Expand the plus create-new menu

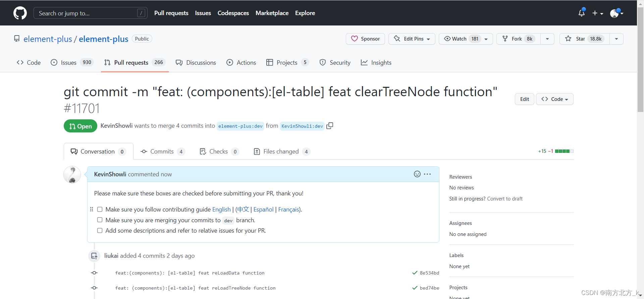coord(597,13)
